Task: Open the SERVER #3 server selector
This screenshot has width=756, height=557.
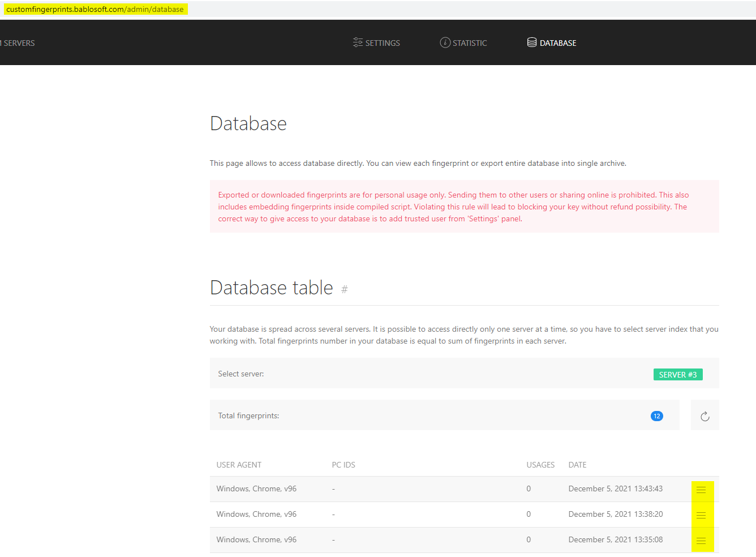Action: (677, 375)
